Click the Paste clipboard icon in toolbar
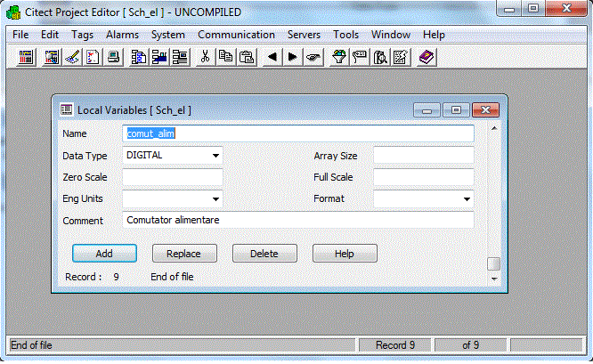 coord(247,57)
